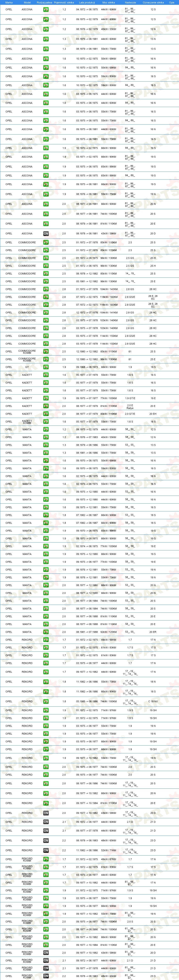The image size is (179, 980).
Task: Click petrol icon in MANTA 12 N row
Action: [46, 437]
